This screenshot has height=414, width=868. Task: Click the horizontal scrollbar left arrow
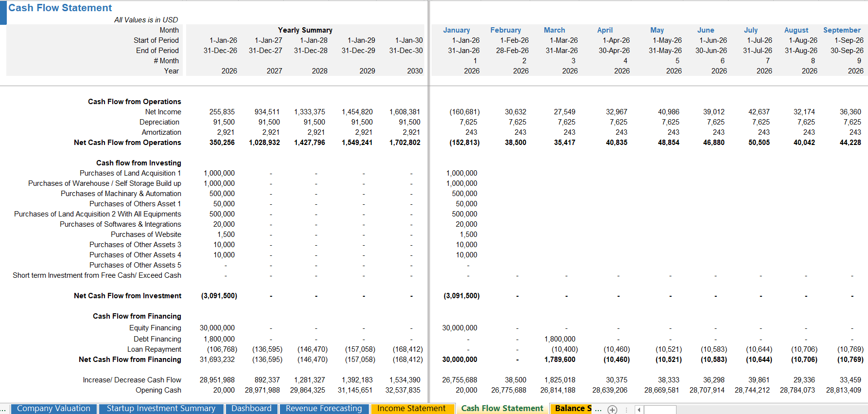pyautogui.click(x=639, y=410)
